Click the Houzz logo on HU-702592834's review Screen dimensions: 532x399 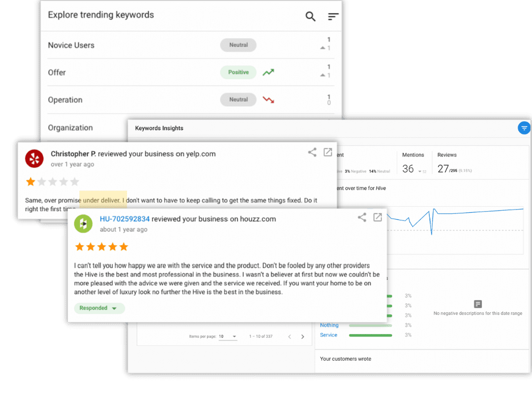[83, 224]
